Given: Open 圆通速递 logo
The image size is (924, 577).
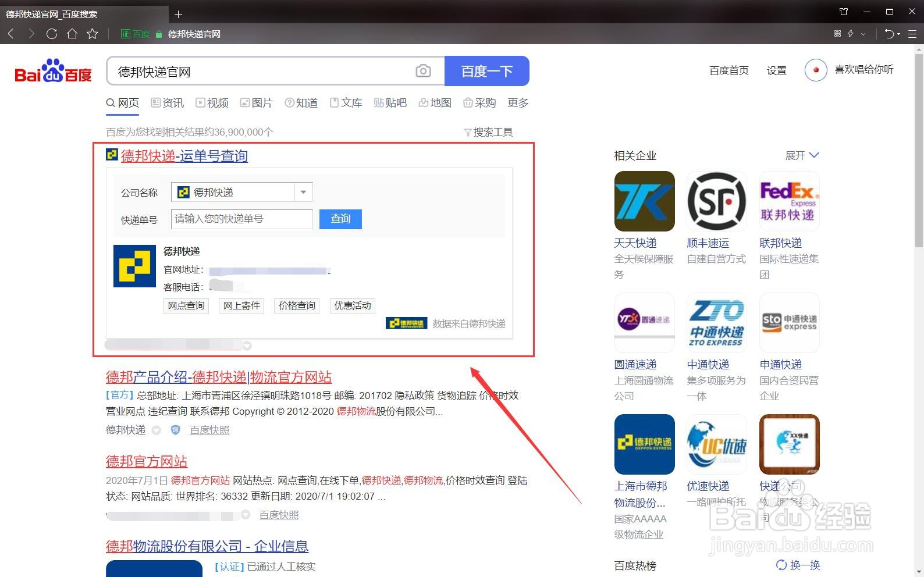Looking at the screenshot, I should coord(645,323).
